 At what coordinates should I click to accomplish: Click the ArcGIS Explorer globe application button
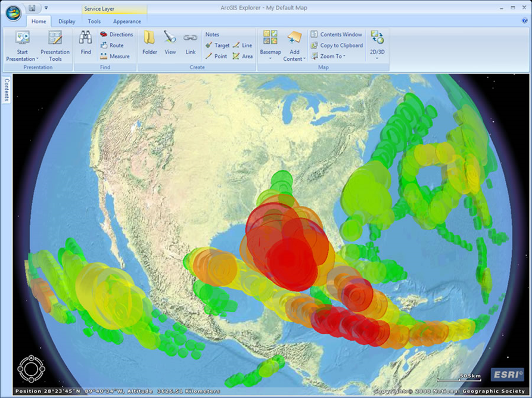click(x=13, y=13)
